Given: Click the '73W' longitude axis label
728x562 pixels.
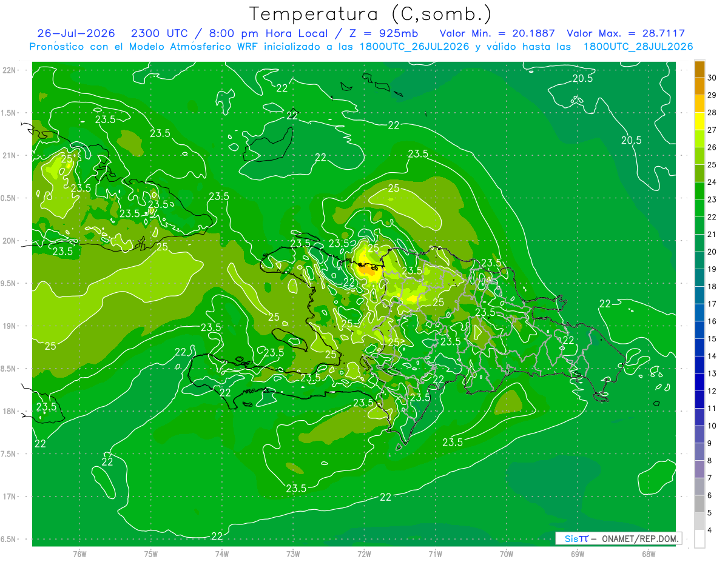Looking at the screenshot, I should coord(293,554).
